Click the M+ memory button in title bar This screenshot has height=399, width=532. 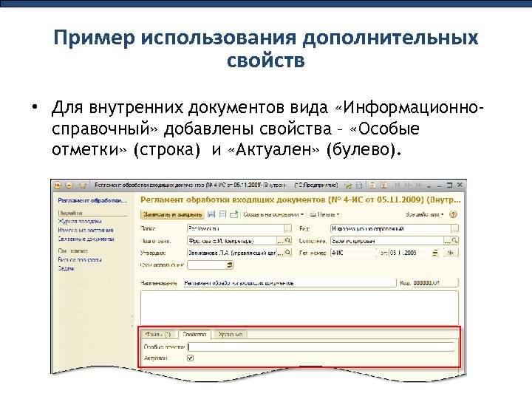(408, 185)
